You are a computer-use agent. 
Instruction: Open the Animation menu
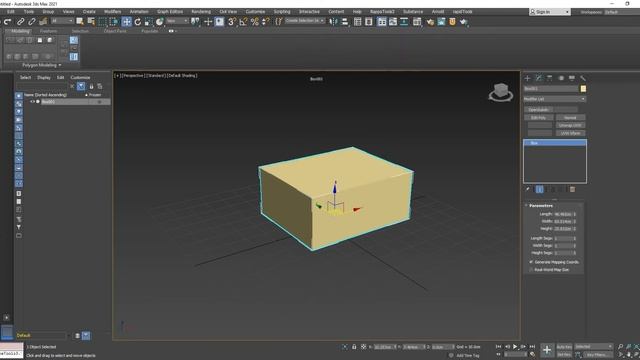click(x=139, y=12)
